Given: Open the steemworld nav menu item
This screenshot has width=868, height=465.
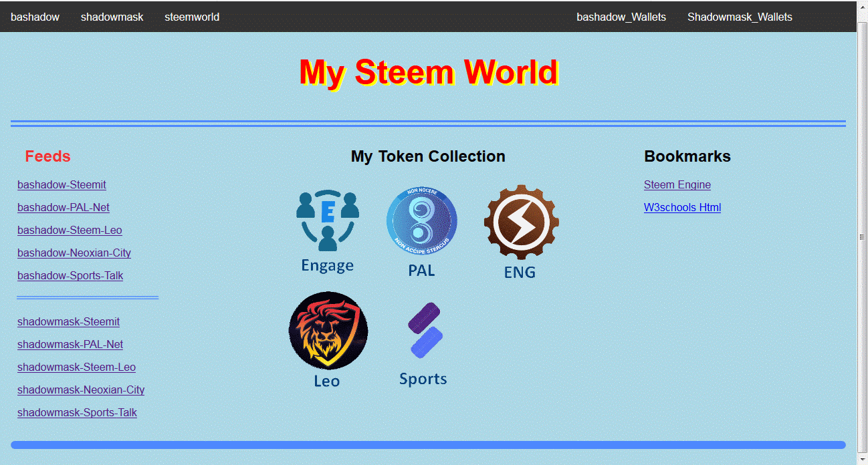Looking at the screenshot, I should tap(192, 17).
